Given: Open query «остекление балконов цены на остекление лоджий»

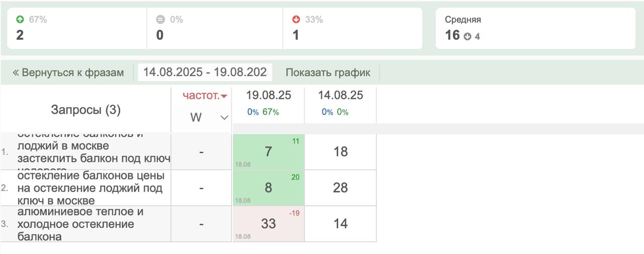Looking at the screenshot, I should click(x=91, y=188).
